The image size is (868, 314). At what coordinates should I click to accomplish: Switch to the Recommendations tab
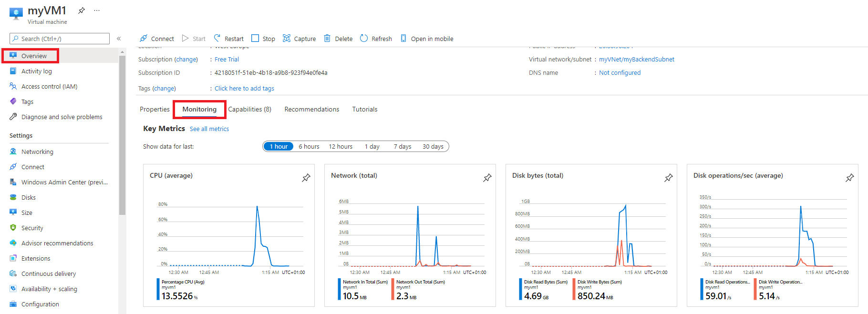(x=312, y=110)
